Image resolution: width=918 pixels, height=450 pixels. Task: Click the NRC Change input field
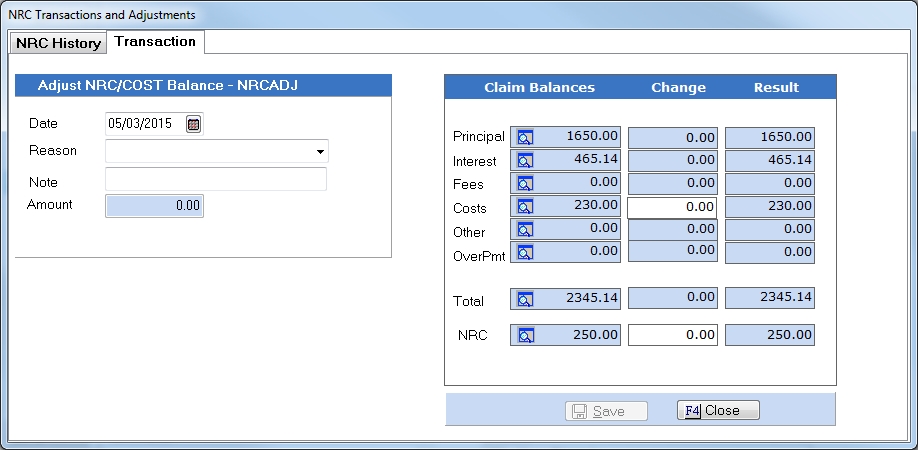click(x=672, y=335)
